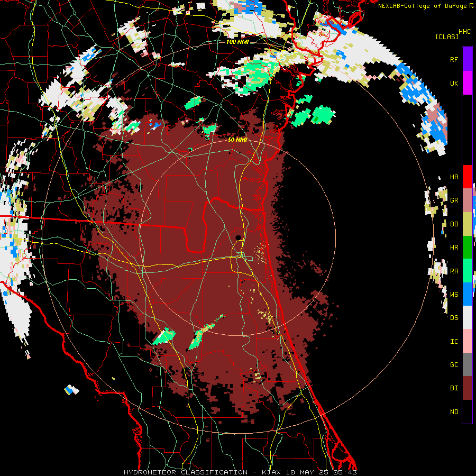The image size is (476, 476).
Task: Click the BI brown legend swatch
Action: 467,388
